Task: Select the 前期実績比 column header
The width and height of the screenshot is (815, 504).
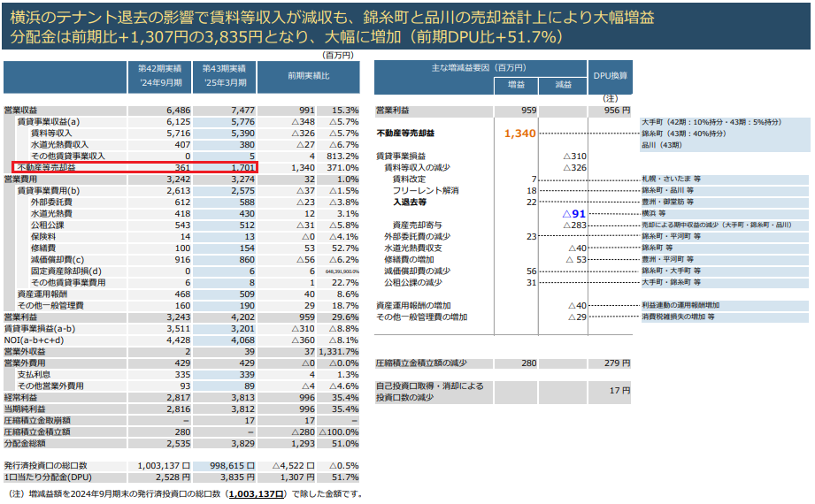Action: pos(309,76)
